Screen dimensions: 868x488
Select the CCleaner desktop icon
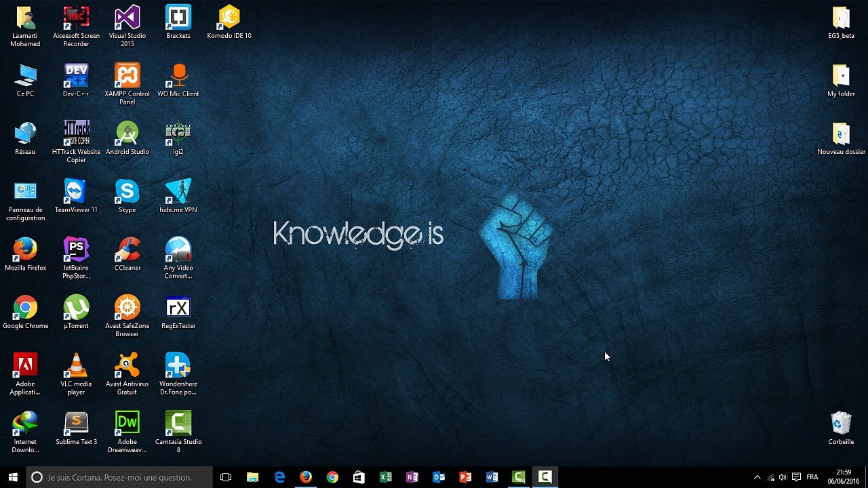click(127, 254)
